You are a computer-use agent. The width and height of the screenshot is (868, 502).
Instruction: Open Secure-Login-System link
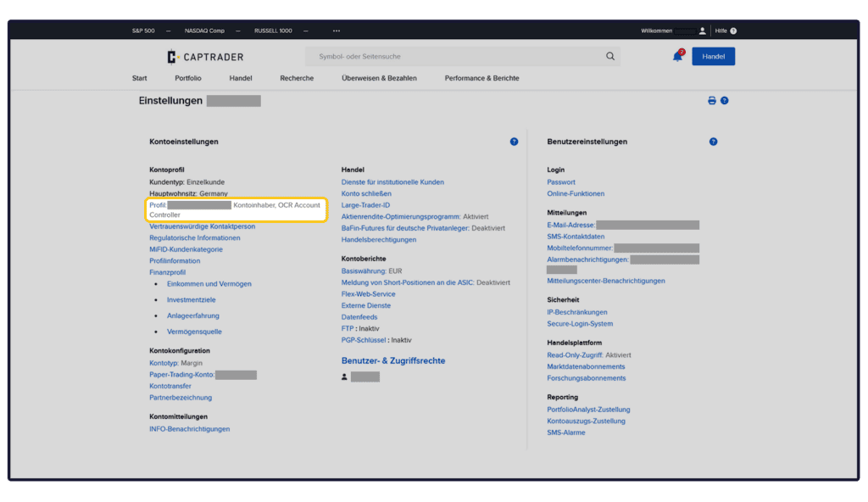click(580, 324)
